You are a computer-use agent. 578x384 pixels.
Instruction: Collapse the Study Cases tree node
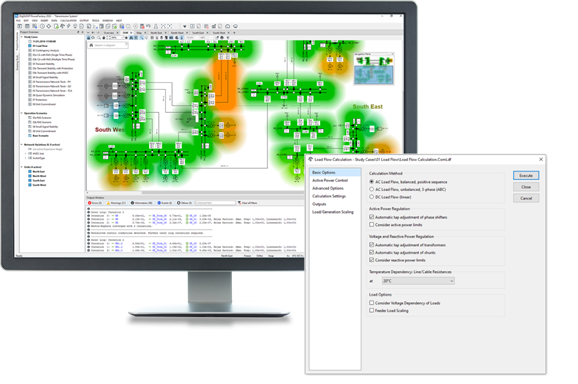(21, 37)
